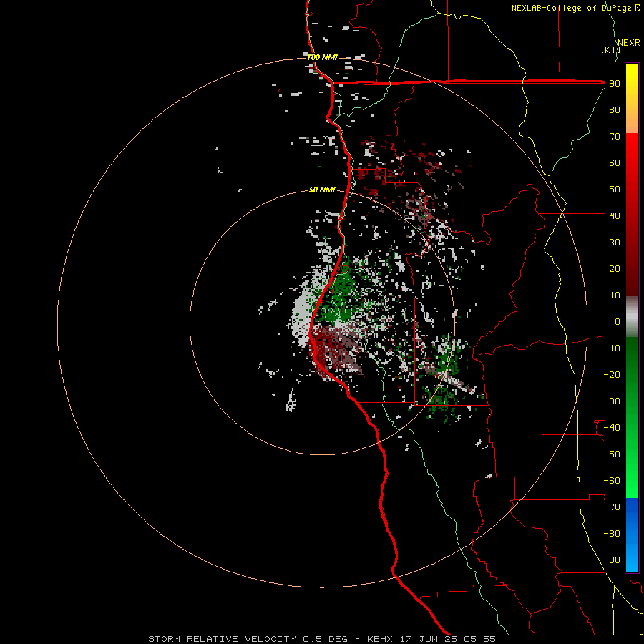Select the 20 value on the velocity scale
The image size is (644, 644).
click(x=615, y=268)
